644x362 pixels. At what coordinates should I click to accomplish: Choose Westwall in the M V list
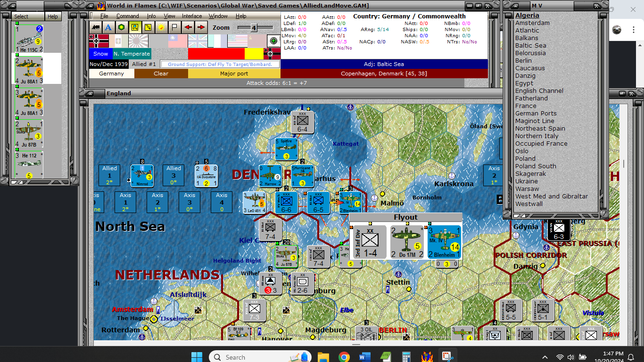tap(529, 204)
